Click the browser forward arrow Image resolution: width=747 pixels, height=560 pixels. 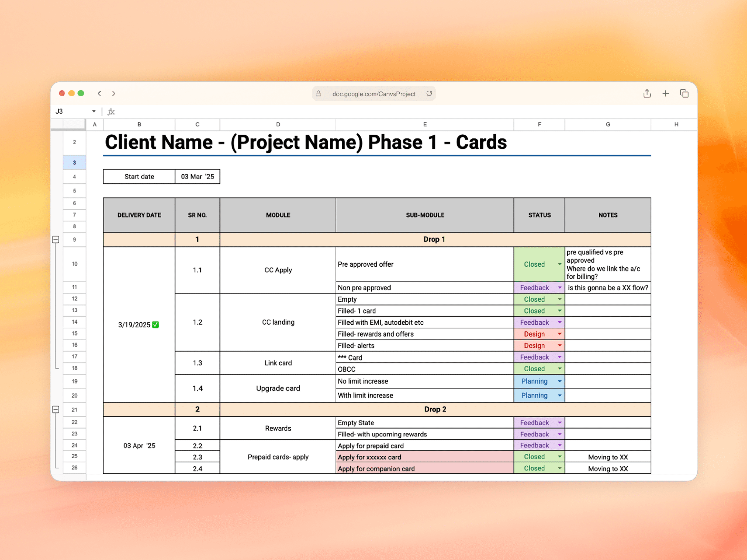point(113,93)
